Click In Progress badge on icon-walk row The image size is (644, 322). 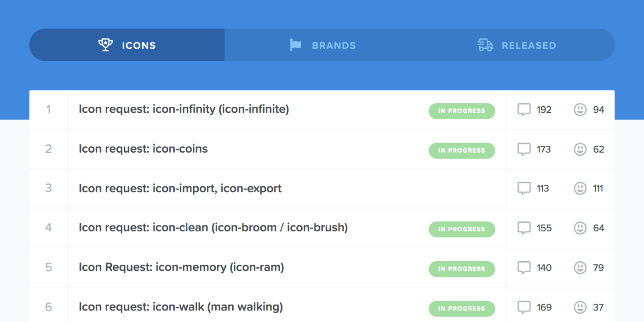[461, 308]
